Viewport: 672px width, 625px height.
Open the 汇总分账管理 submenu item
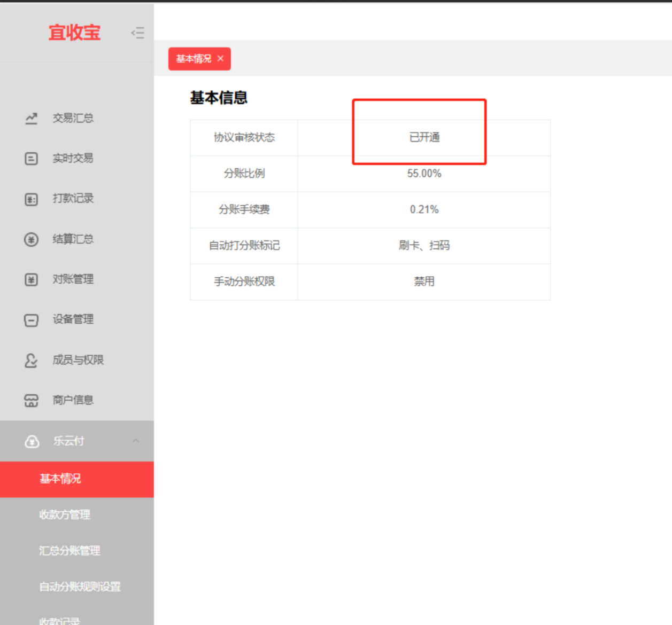pos(77,551)
